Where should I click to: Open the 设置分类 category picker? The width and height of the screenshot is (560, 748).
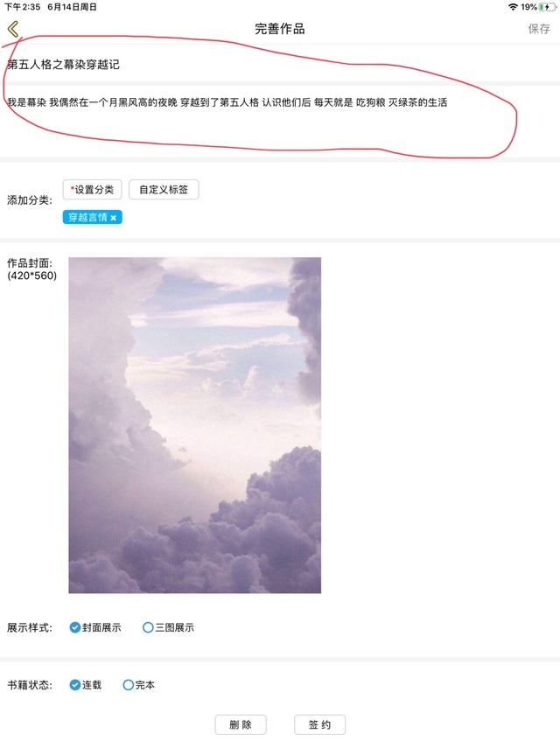(x=92, y=189)
